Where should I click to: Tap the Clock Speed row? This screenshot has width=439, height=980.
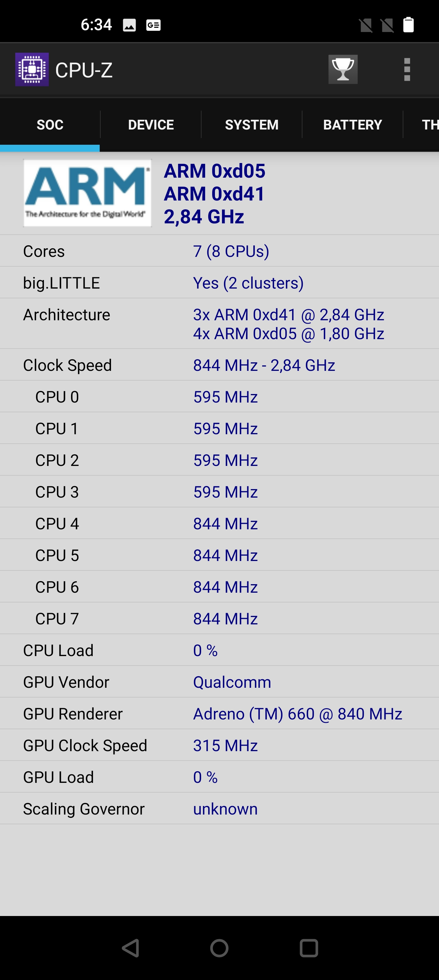[219, 365]
